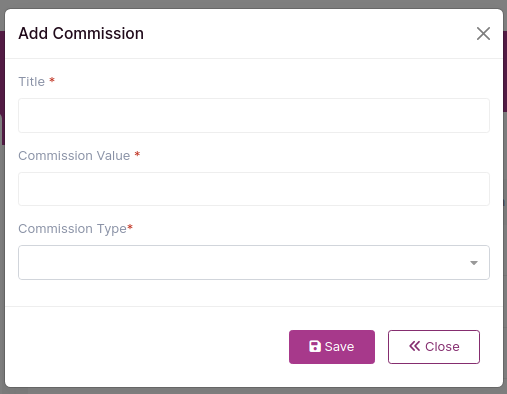This screenshot has height=394, width=507.
Task: Click the red asterisk beside Commission Value
Action: click(x=137, y=154)
